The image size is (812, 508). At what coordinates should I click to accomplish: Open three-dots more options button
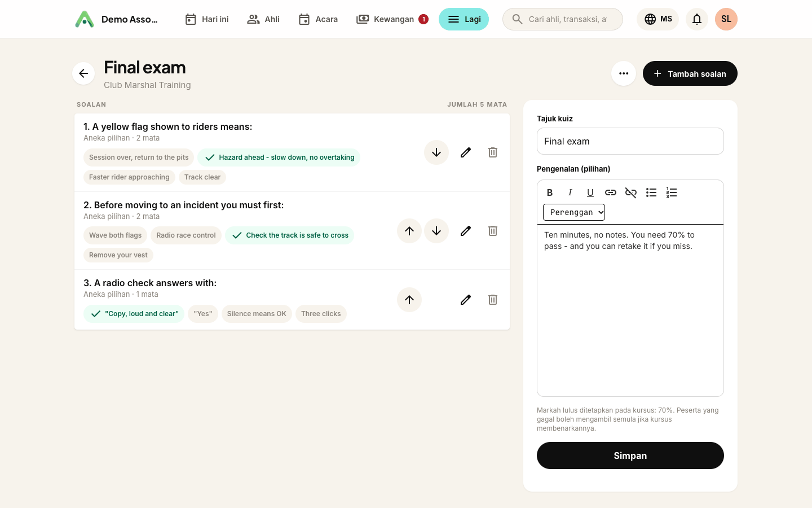[x=624, y=73]
